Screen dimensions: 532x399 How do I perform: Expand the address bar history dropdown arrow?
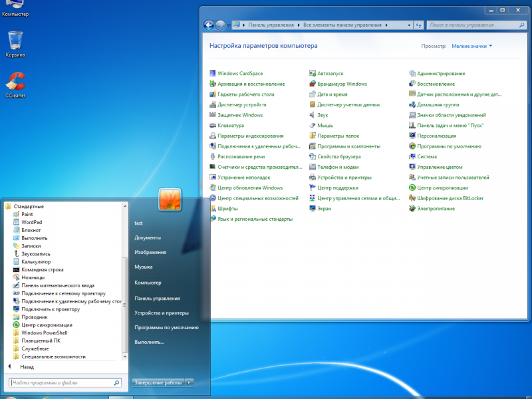tap(409, 25)
